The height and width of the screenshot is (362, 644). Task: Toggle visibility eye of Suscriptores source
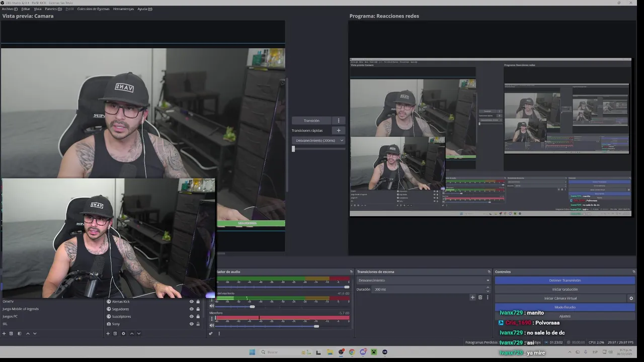click(x=191, y=316)
